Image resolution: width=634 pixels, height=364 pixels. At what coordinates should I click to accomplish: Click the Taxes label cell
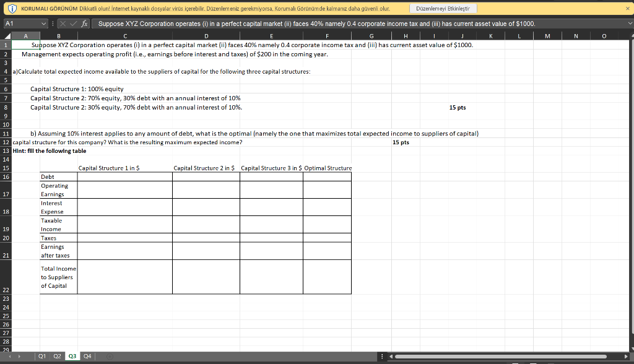(59, 238)
